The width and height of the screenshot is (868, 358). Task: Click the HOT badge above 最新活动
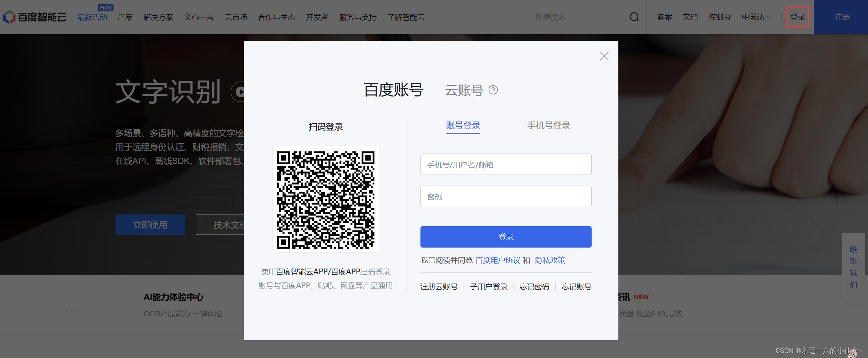[106, 7]
